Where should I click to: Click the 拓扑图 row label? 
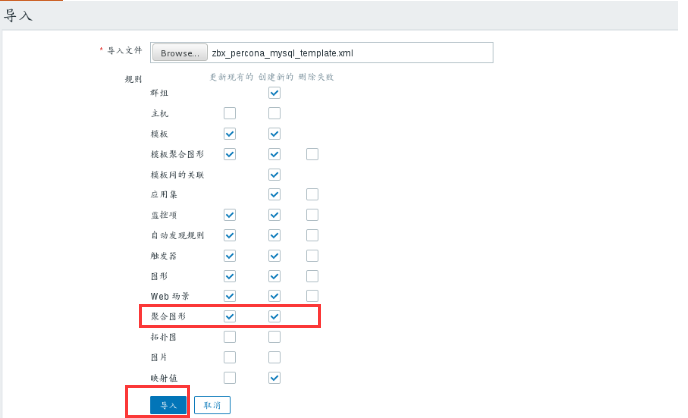(x=164, y=337)
